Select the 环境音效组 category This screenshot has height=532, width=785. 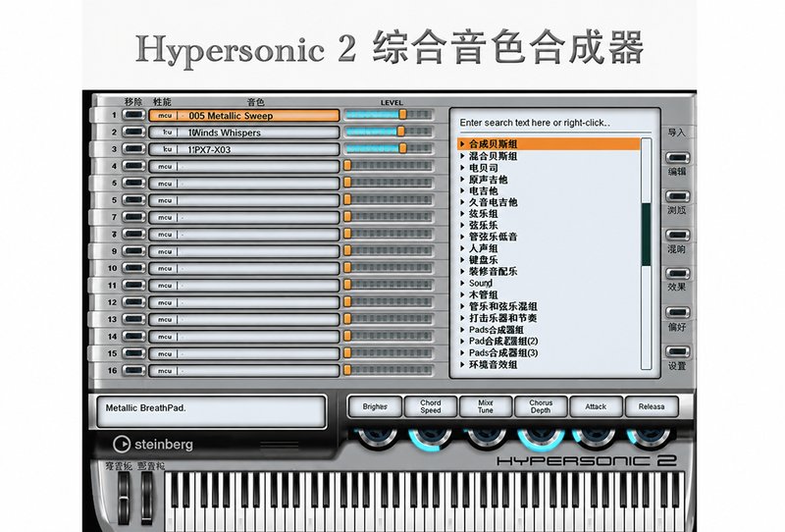(x=494, y=365)
